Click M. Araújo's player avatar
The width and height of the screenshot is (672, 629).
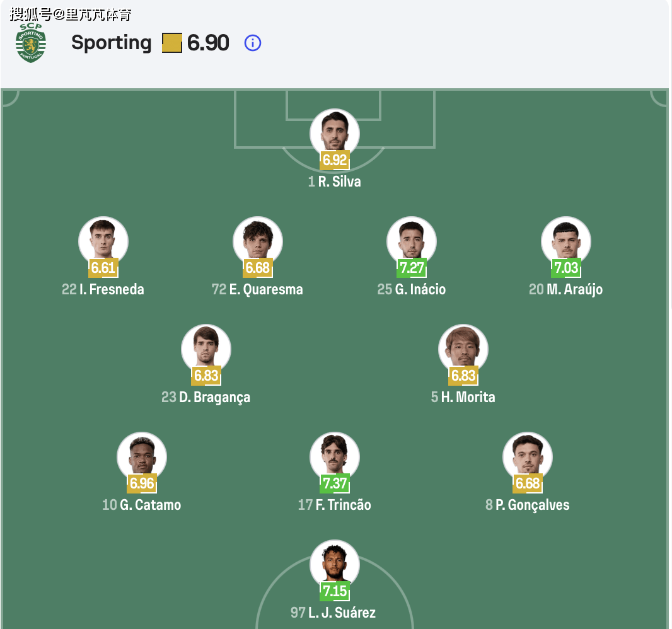[565, 241]
